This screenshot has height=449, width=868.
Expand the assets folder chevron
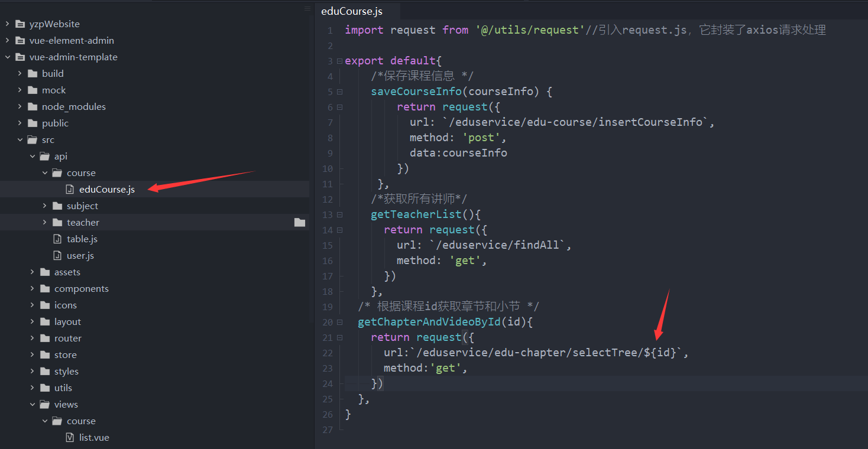click(32, 272)
